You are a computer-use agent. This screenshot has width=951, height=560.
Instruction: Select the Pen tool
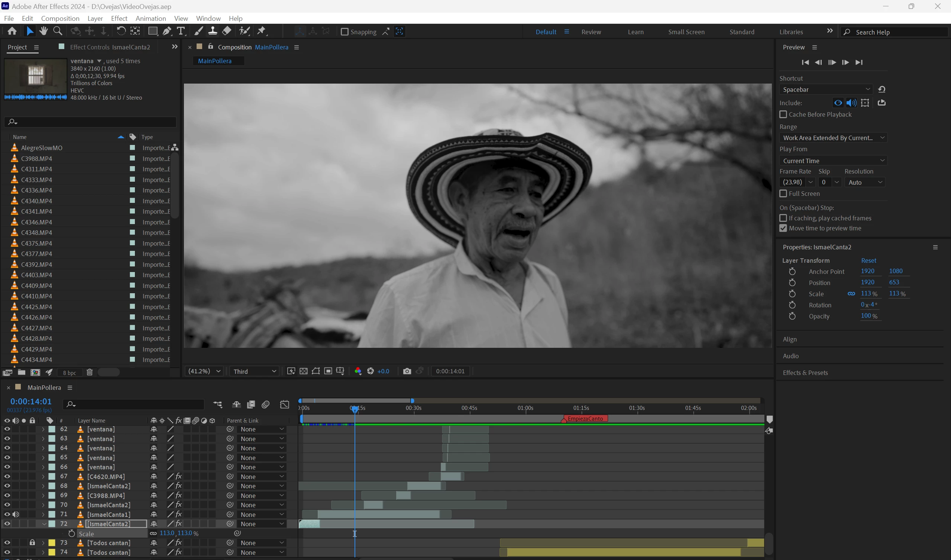pyautogui.click(x=167, y=31)
